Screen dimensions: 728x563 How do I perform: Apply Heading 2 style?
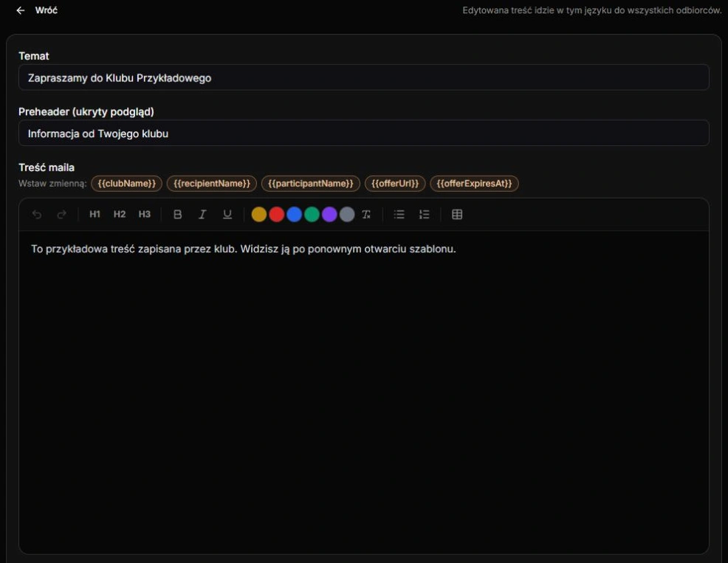(120, 215)
